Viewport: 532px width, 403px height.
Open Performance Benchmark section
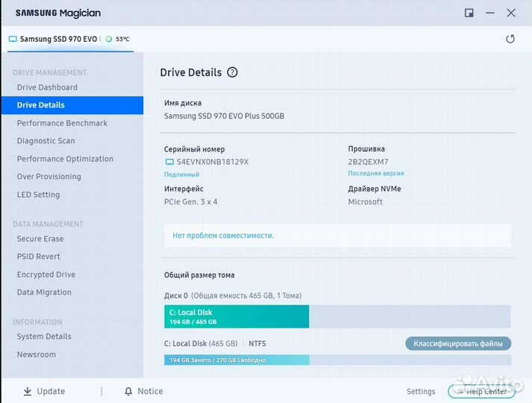(x=62, y=123)
